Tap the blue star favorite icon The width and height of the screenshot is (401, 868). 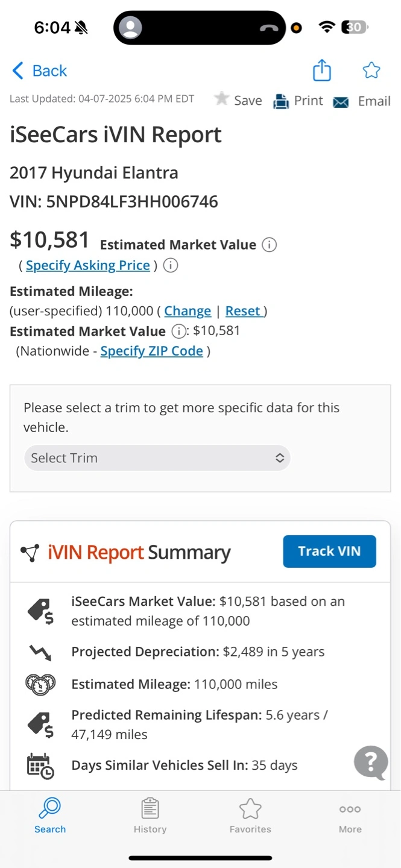[x=371, y=71]
